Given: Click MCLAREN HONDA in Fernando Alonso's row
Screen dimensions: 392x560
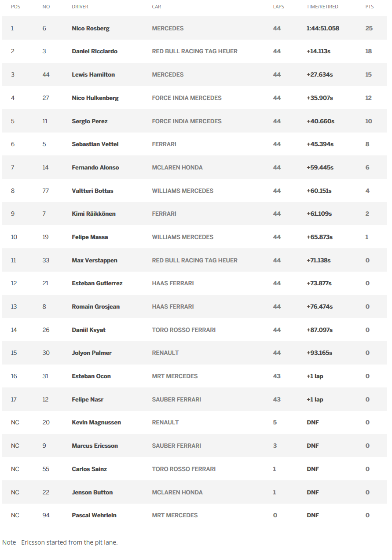Looking at the screenshot, I should pos(177,167).
